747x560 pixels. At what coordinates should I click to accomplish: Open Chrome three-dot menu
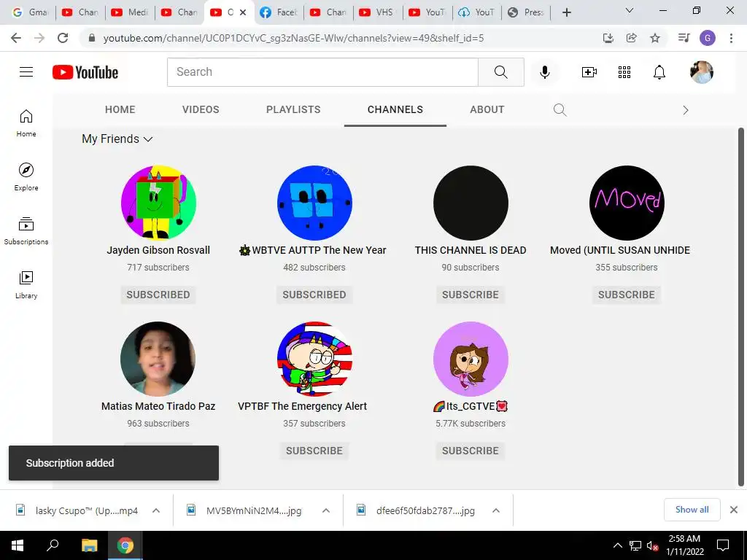731,38
